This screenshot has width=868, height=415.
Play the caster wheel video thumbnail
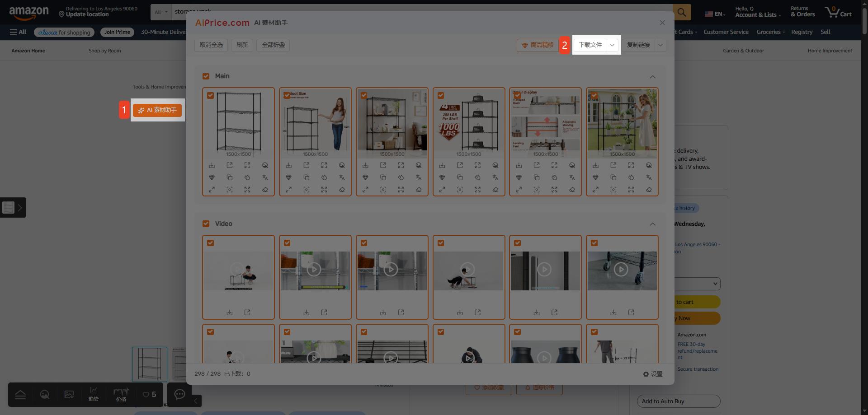(621, 270)
